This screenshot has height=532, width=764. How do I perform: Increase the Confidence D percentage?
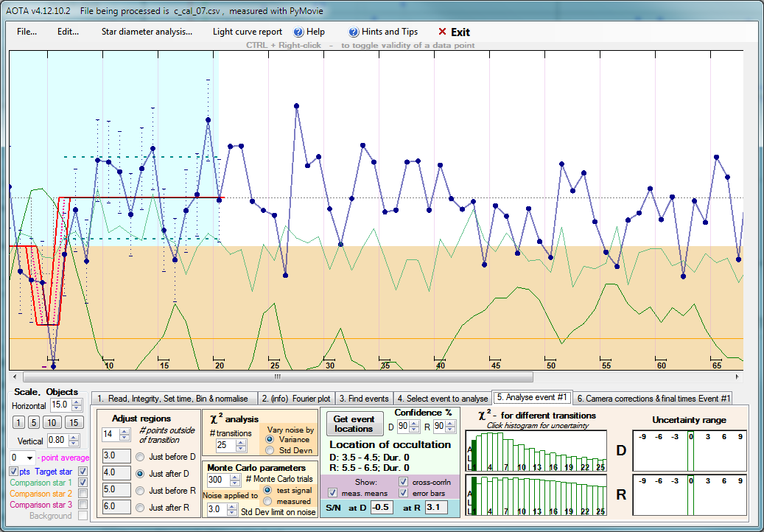[x=414, y=424]
